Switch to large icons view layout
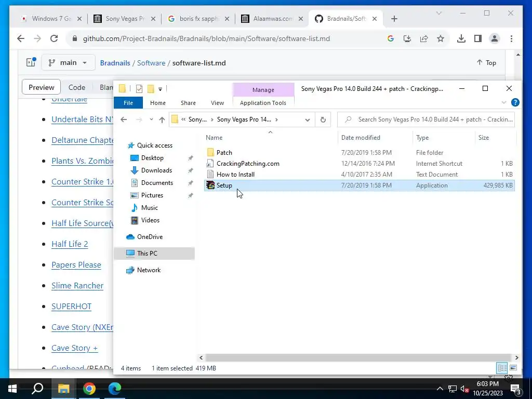The image size is (532, 399). [x=513, y=368]
